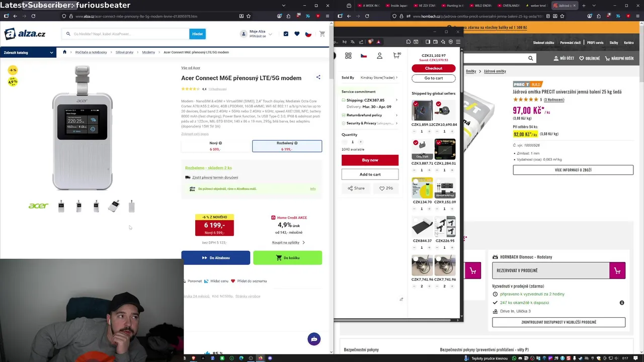Click Czech flag in AliExpress header

coord(364,56)
